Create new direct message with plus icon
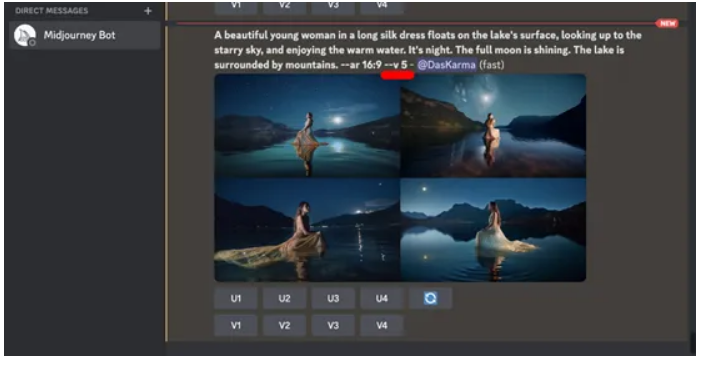This screenshot has width=702, height=365. coord(148,11)
